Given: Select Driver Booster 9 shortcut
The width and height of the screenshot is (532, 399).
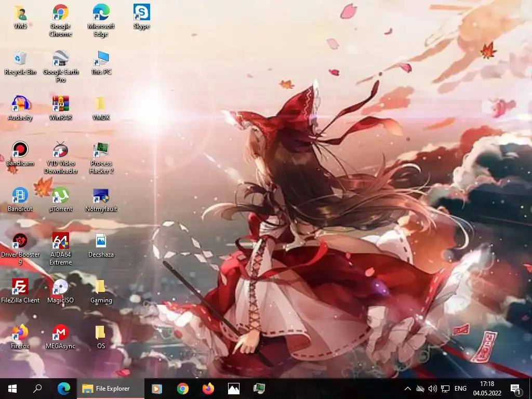Looking at the screenshot, I should pos(20,249).
